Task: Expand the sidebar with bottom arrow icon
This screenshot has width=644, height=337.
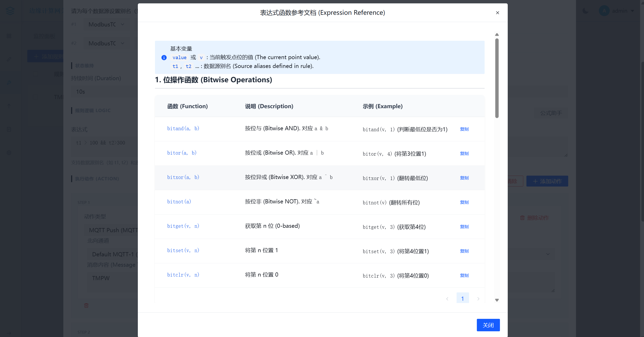Action: [x=9, y=333]
